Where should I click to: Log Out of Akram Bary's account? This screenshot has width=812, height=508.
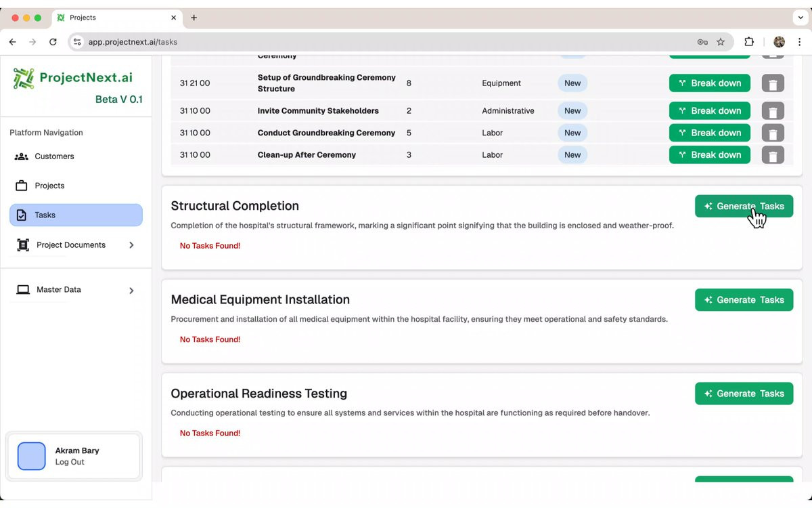(x=70, y=462)
